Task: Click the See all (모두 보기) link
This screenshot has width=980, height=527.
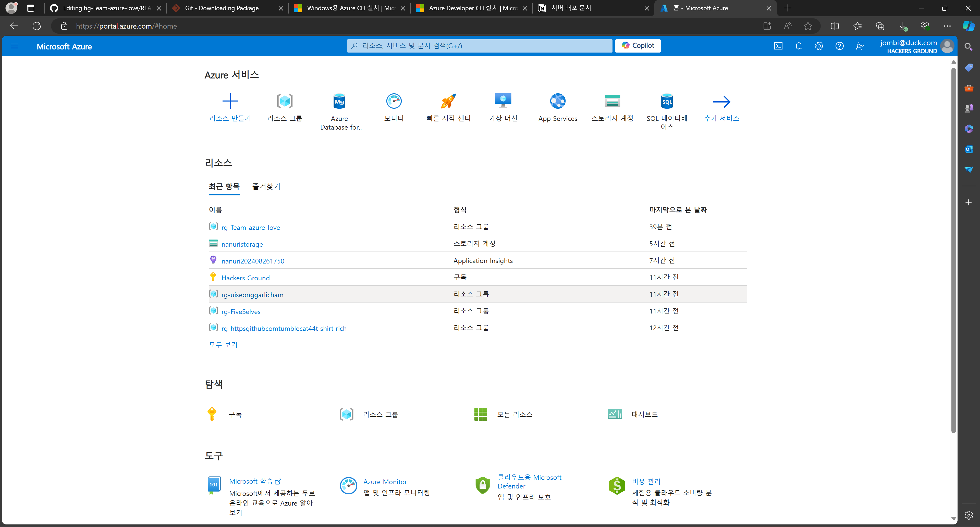Action: click(x=223, y=345)
